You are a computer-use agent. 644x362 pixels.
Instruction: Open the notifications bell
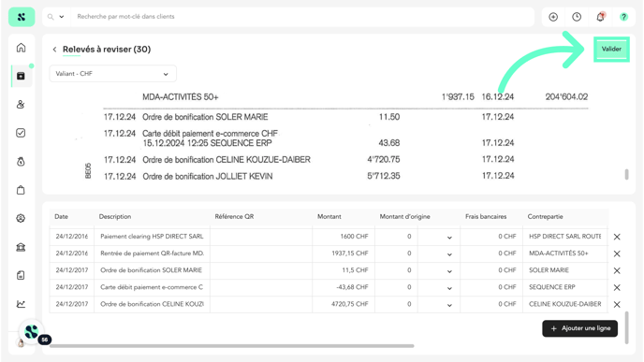(600, 17)
